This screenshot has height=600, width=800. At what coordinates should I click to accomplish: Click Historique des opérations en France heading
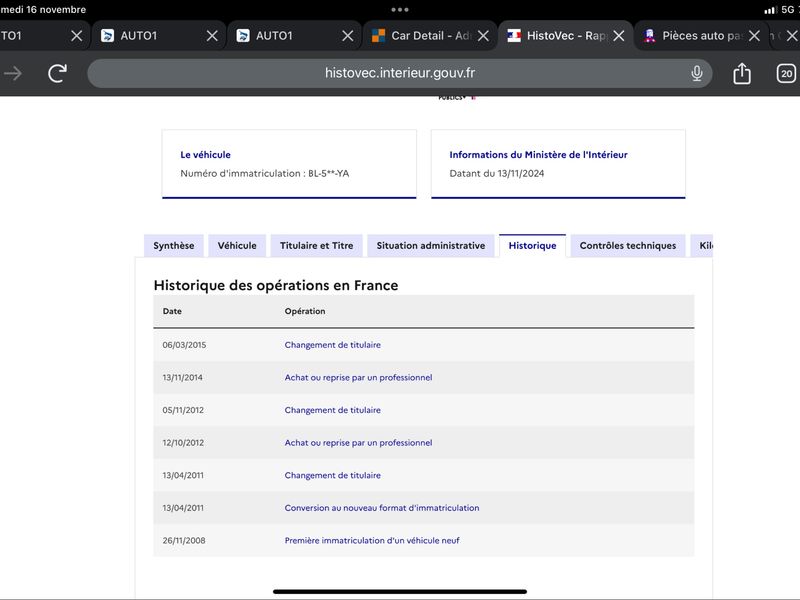tap(276, 285)
